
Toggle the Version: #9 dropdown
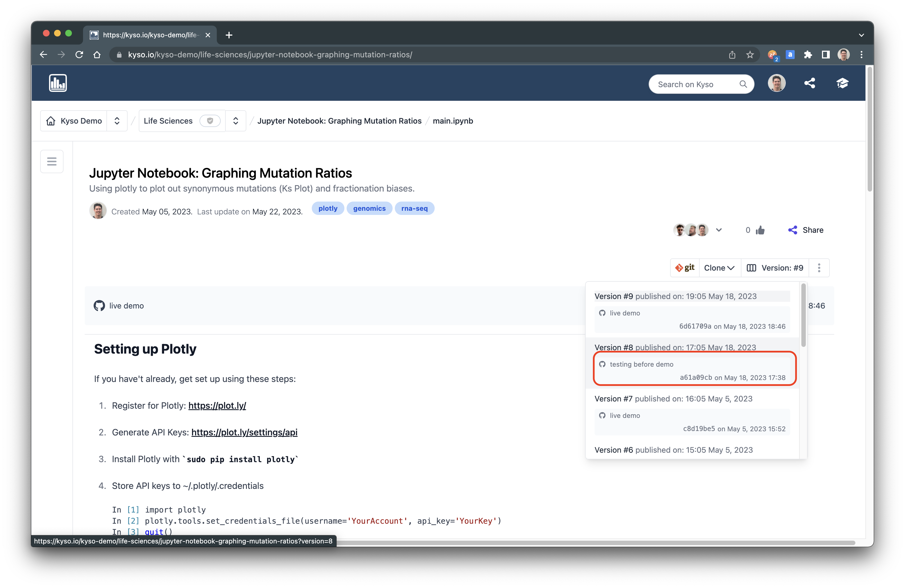tap(775, 268)
